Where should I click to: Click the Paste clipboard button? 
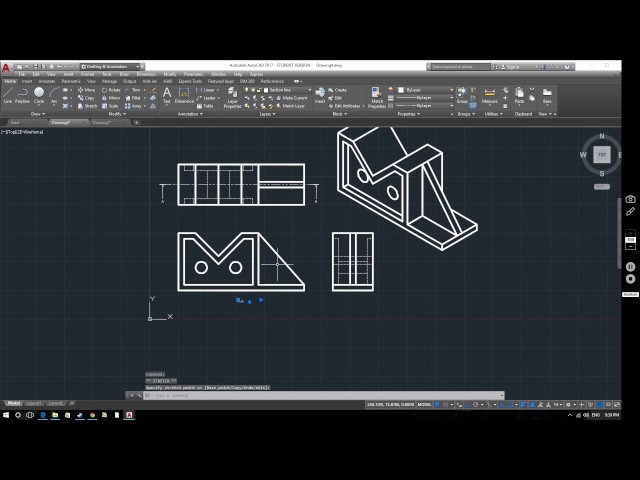coord(519,96)
